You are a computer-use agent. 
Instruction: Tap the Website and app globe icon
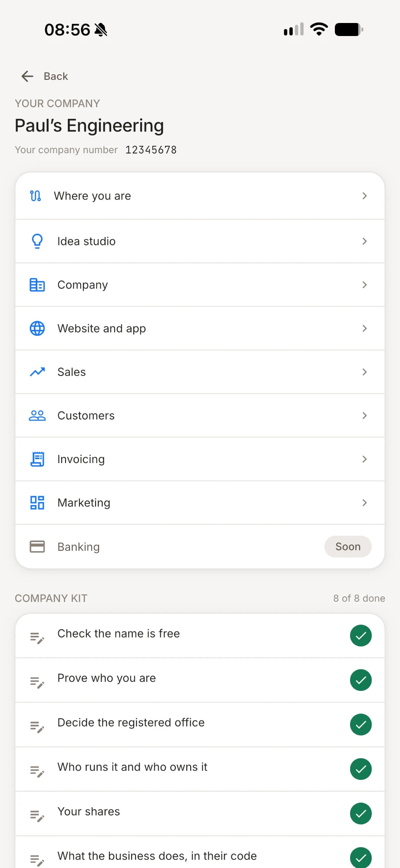pos(37,329)
